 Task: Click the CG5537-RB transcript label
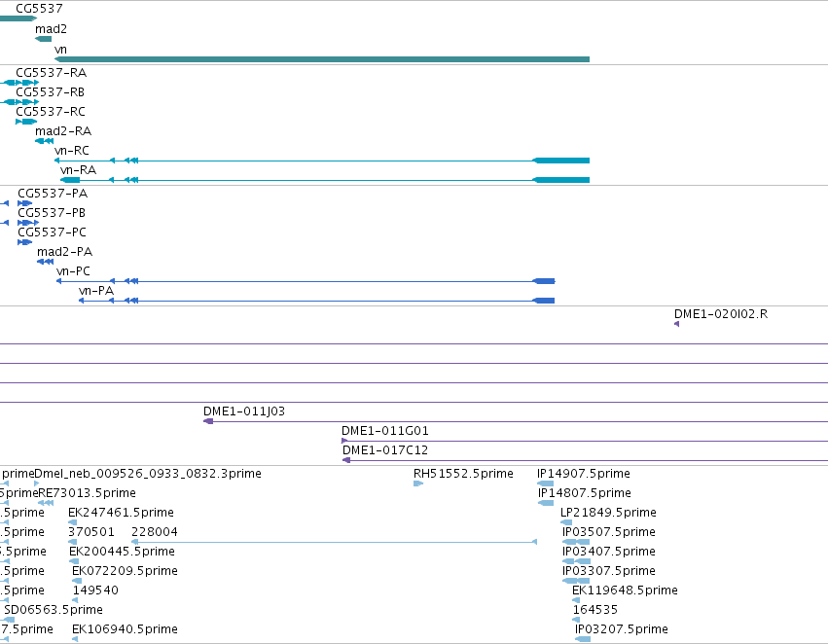pyautogui.click(x=51, y=91)
